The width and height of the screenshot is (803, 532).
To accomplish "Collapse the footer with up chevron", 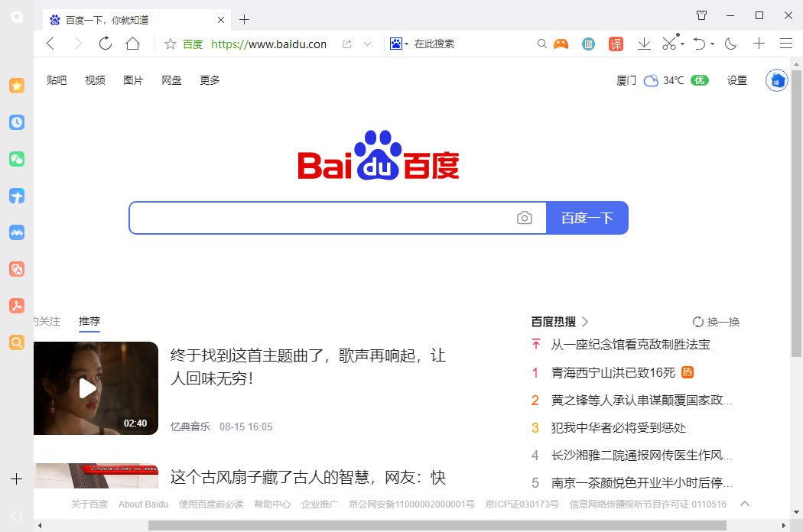I will [x=745, y=504].
